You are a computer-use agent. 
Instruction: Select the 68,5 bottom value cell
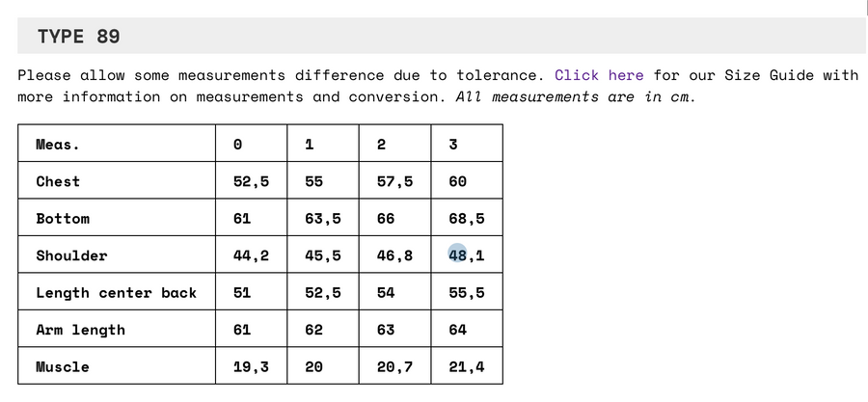click(x=467, y=217)
